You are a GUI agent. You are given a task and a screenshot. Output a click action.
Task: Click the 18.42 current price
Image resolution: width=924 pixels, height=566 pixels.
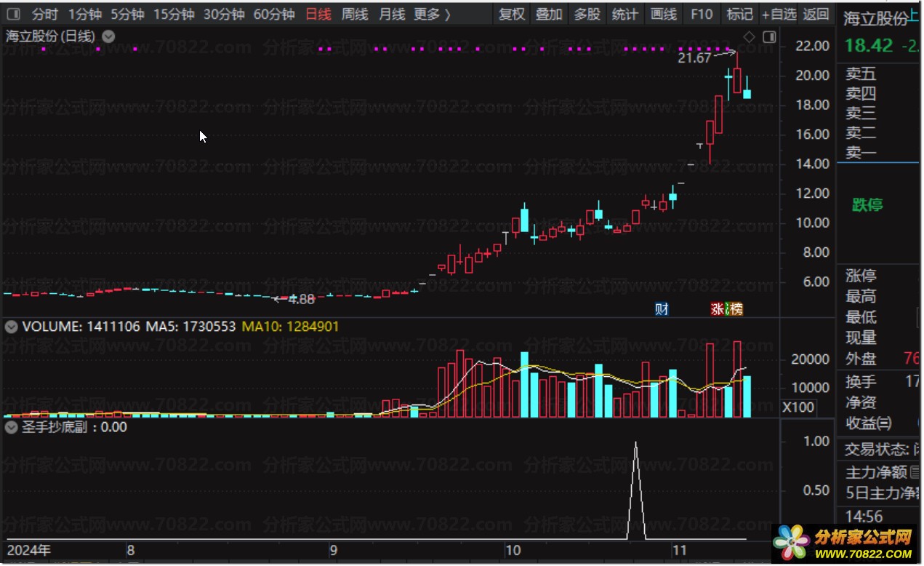click(869, 45)
